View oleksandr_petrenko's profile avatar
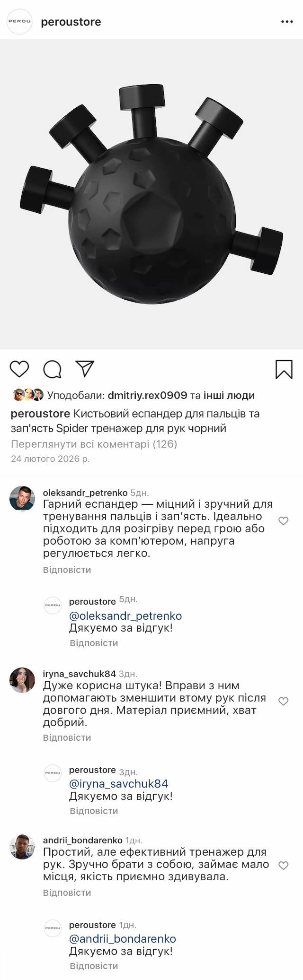 [22, 498]
